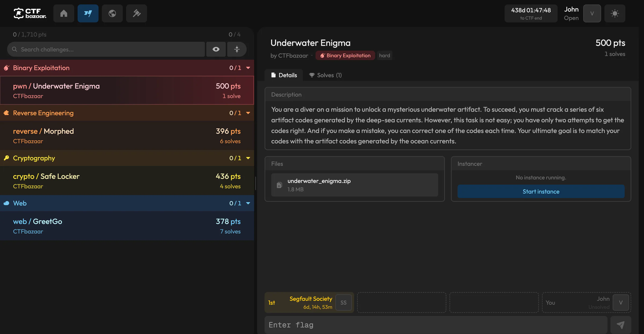
Task: Go to the home page icon
Action: pyautogui.click(x=64, y=13)
